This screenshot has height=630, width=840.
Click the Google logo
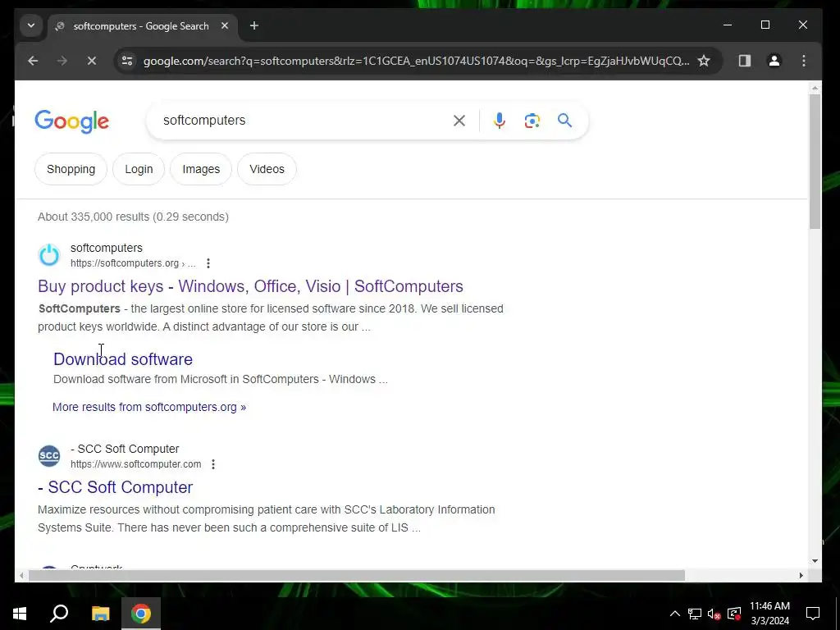tap(72, 121)
